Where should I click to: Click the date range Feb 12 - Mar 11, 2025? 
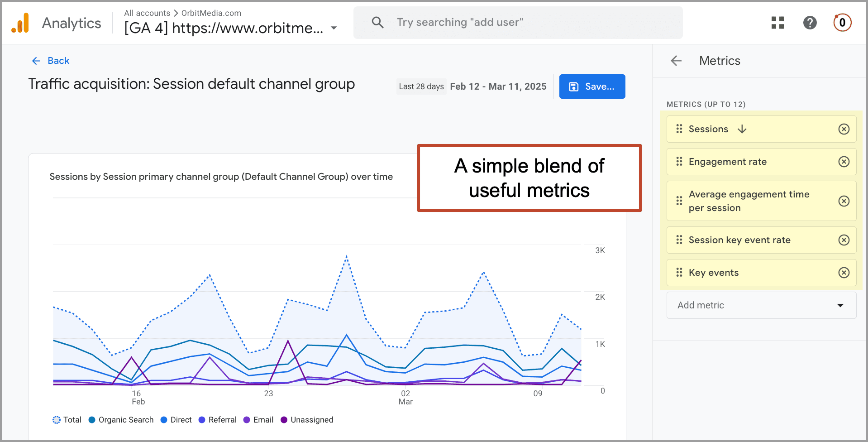(498, 86)
